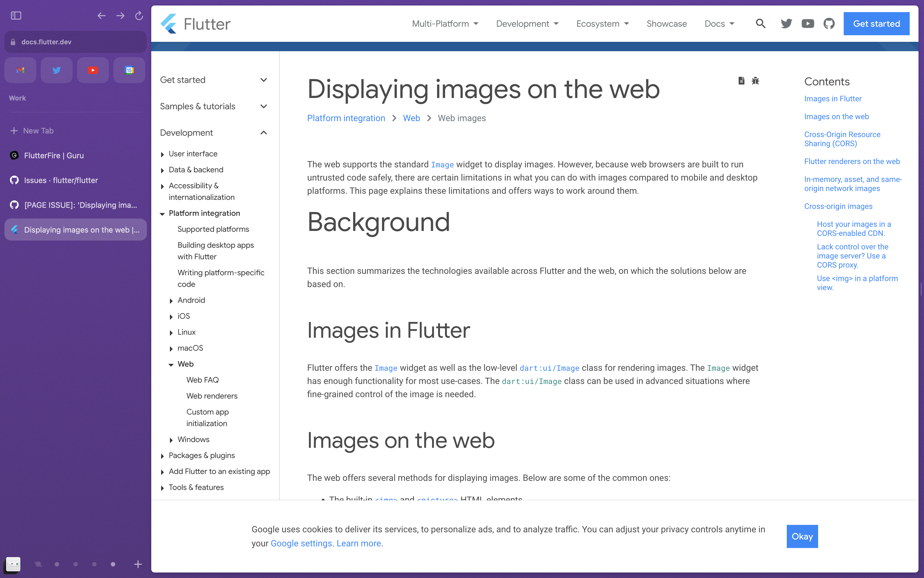Open the YouTube pinned shortcut in sidebar

93,70
